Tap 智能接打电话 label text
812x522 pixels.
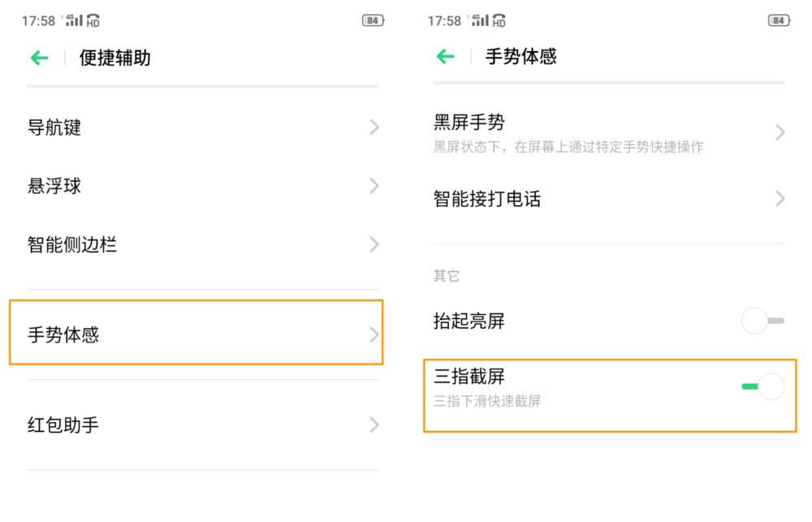click(487, 199)
